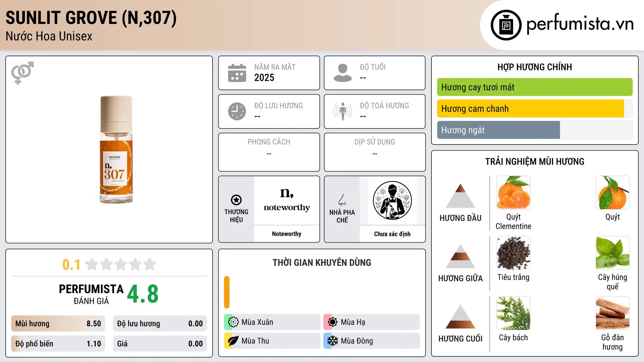Image resolution: width=644 pixels, height=362 pixels.
Task: Click the Mùa Đông snowflake icon
Action: [333, 341]
